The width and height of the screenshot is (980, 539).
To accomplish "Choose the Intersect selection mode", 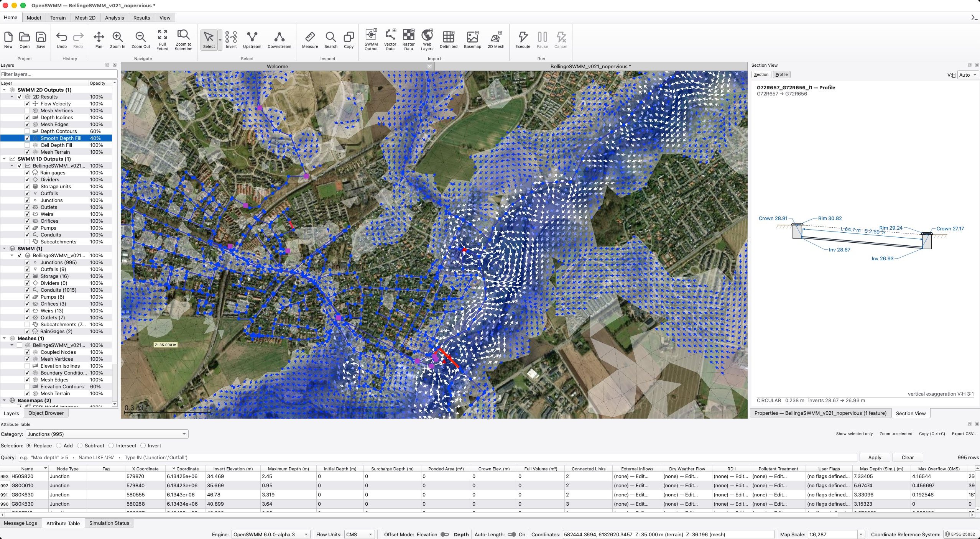I will point(111,445).
